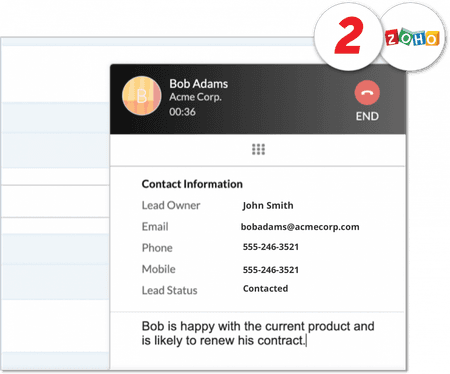
Task: Click the company name Acme Corp.
Action: [x=195, y=97]
